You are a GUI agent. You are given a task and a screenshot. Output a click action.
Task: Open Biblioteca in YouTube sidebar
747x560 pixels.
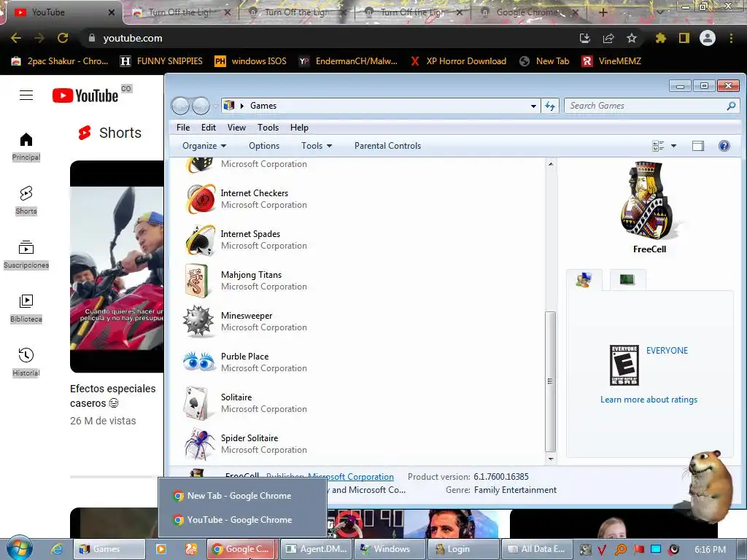[26, 308]
